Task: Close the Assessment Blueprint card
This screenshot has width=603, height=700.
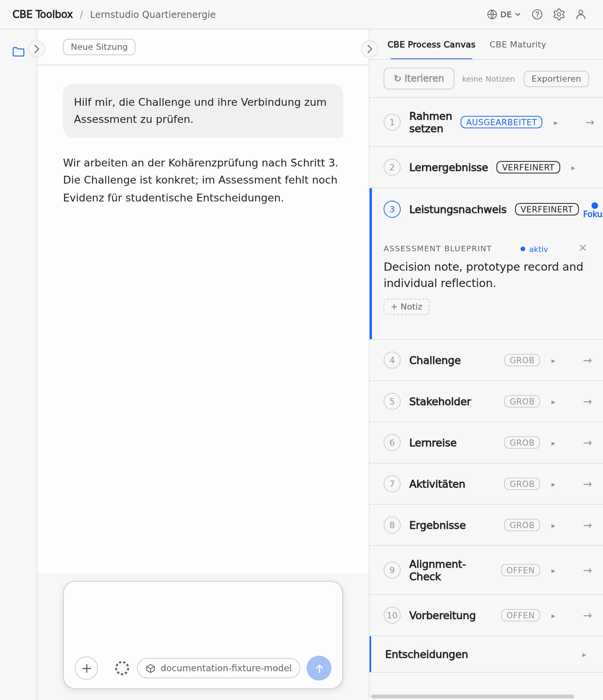Action: point(583,248)
